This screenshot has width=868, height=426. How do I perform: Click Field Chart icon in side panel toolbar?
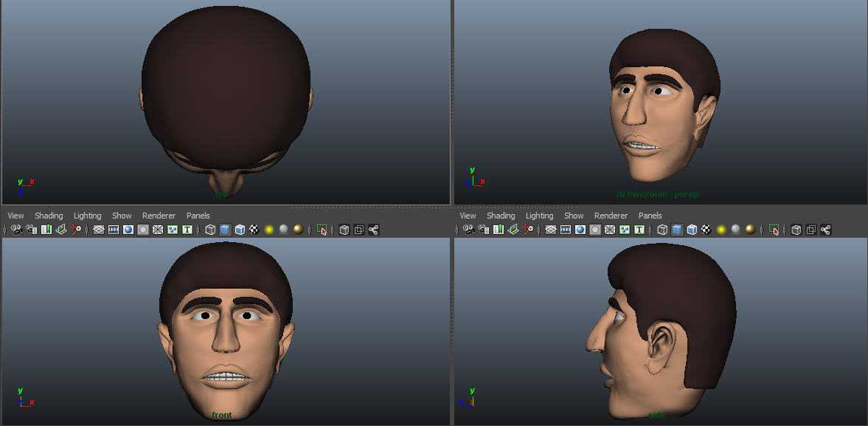point(610,230)
